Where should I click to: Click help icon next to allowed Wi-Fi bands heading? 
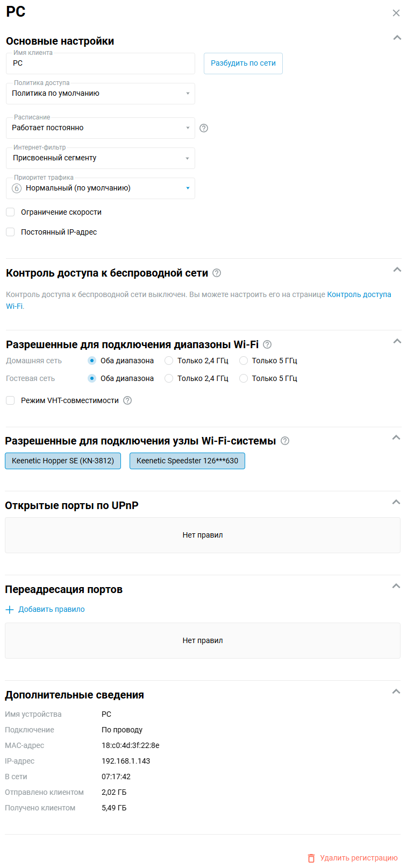coord(267,344)
